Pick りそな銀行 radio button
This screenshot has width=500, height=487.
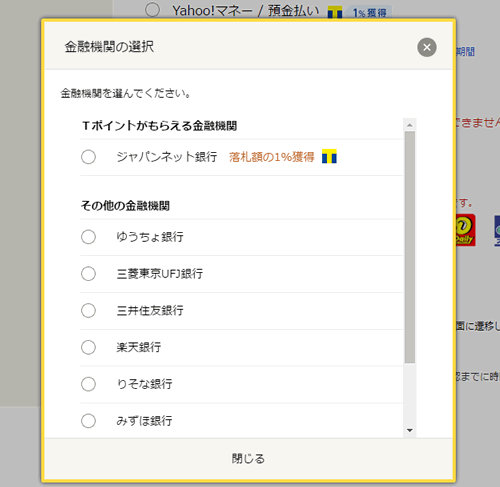(x=88, y=384)
